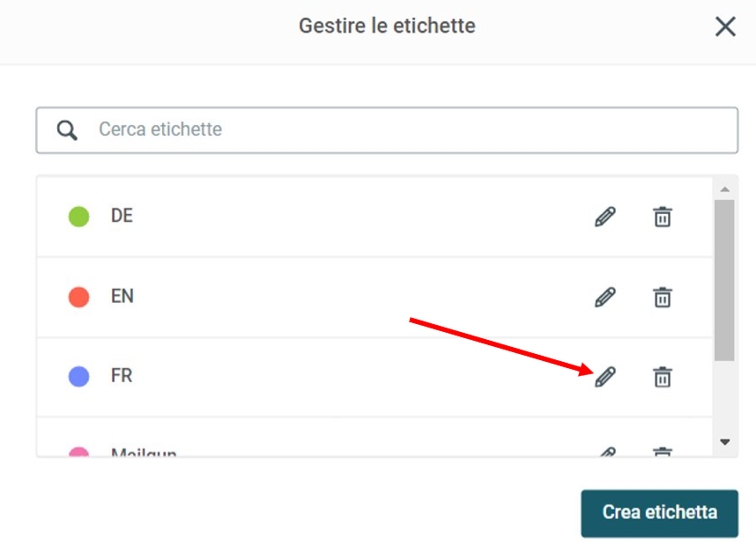
Task: Delete the DE label with trash icon
Action: [663, 217]
